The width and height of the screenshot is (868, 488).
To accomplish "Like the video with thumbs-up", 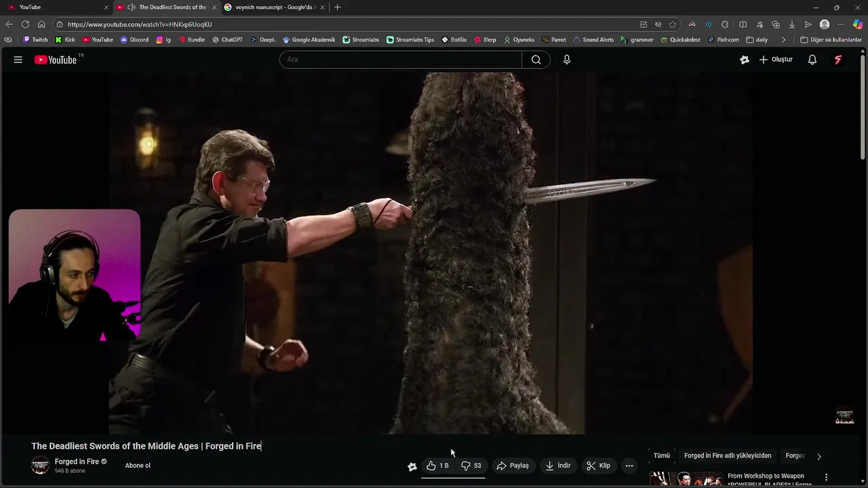I will (x=437, y=466).
